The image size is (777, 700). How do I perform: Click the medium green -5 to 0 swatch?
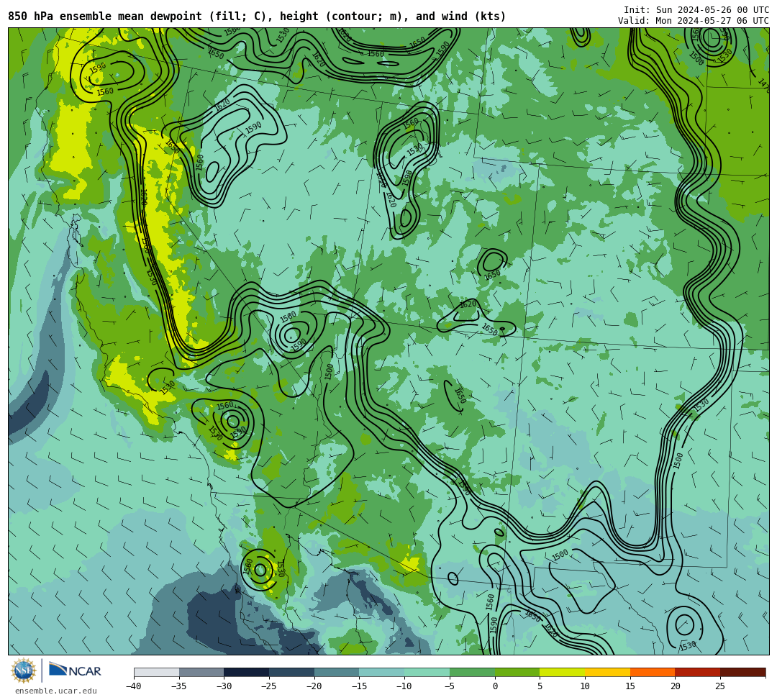(x=472, y=672)
